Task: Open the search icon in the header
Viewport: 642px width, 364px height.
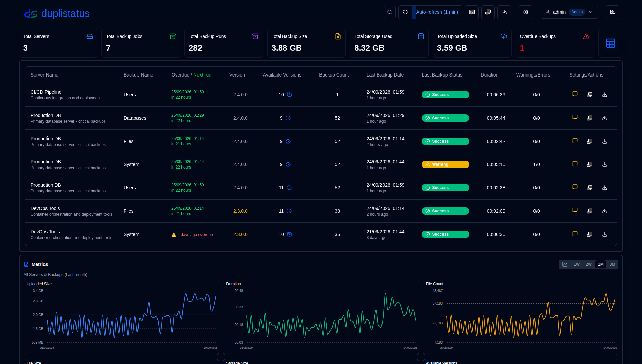Action: [x=390, y=12]
